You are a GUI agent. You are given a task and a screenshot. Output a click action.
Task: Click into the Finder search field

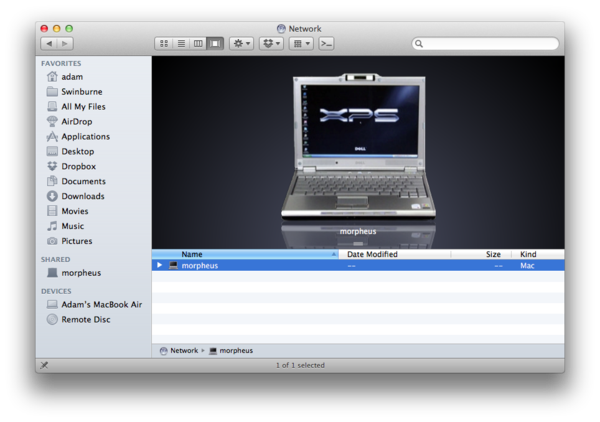click(x=485, y=44)
